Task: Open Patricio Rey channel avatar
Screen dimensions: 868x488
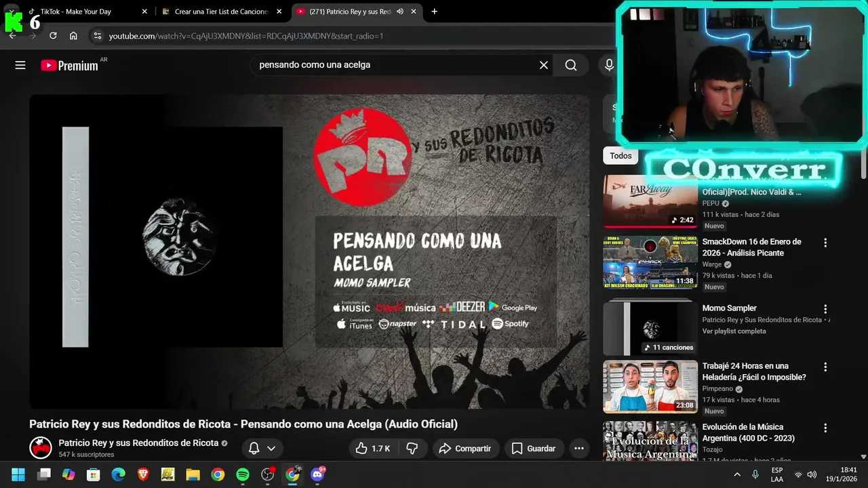Action: pyautogui.click(x=41, y=448)
